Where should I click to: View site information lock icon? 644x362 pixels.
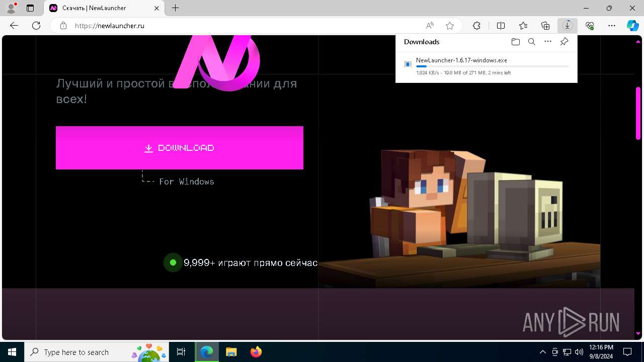(63, 26)
